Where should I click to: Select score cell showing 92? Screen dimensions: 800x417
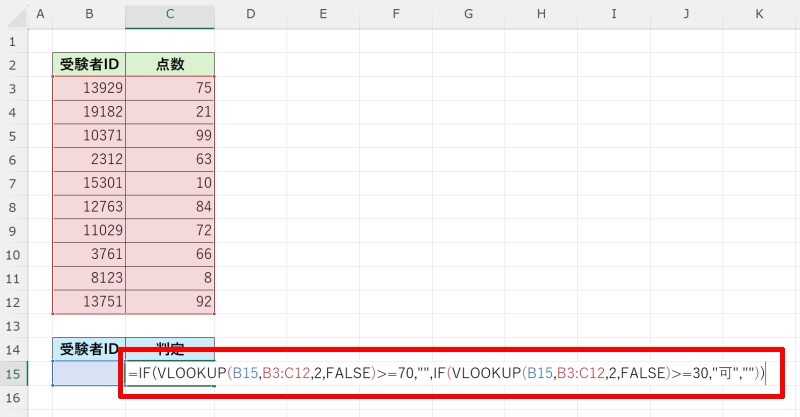tap(170, 302)
